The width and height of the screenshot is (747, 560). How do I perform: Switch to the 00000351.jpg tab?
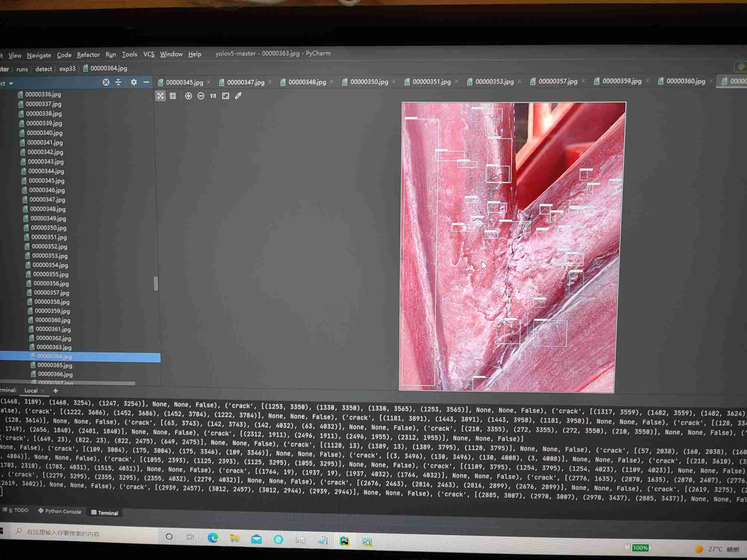click(431, 81)
